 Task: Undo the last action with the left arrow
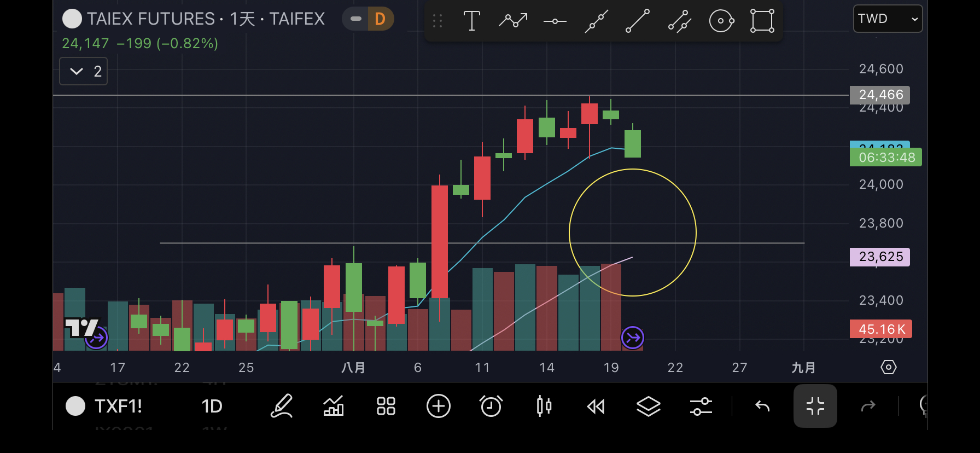tap(762, 406)
